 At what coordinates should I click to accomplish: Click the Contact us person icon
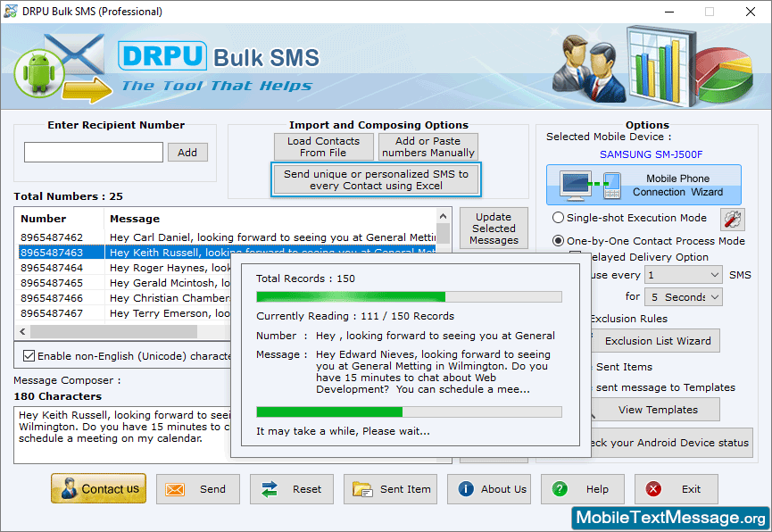point(69,488)
